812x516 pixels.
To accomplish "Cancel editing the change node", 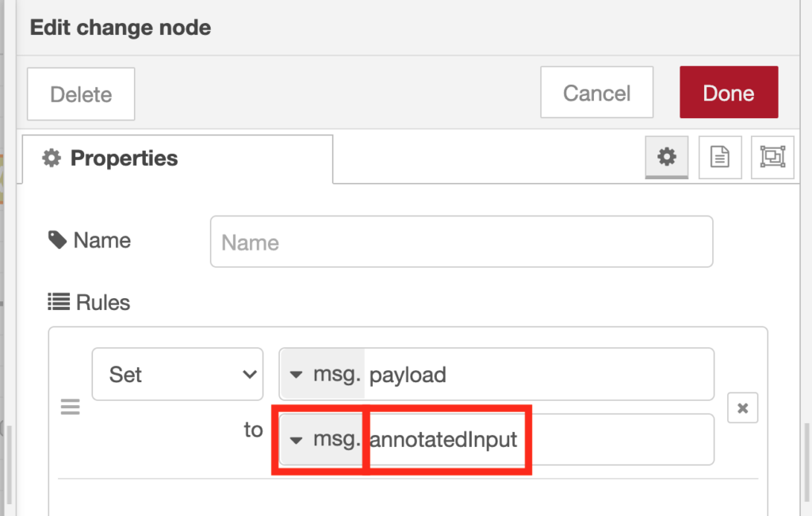I will [596, 92].
